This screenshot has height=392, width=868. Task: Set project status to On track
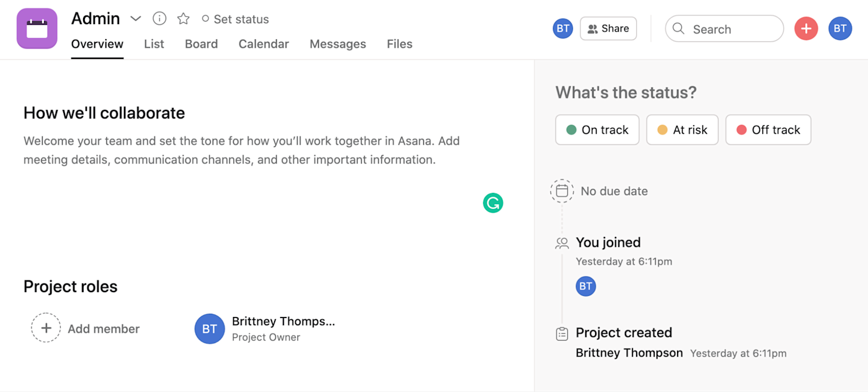click(x=597, y=130)
